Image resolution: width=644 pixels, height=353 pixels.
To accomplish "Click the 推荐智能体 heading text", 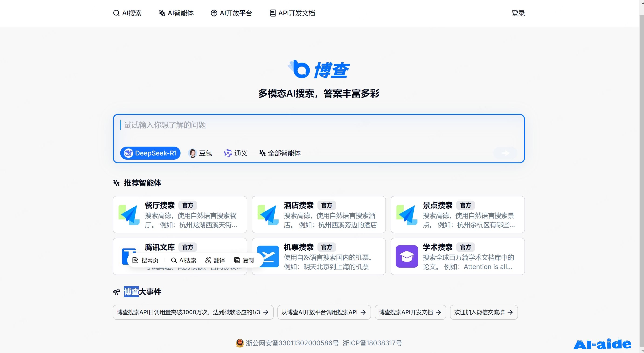I will [143, 183].
